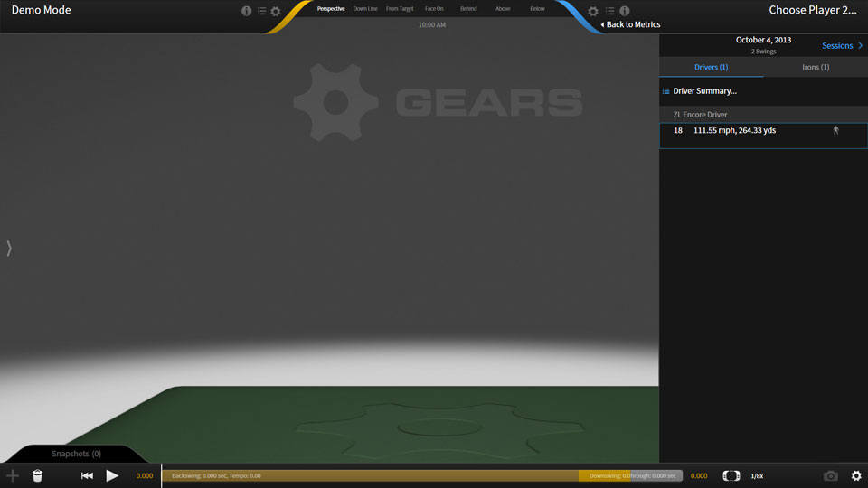This screenshot has height=488, width=868.
Task: Click end time 0.000 right of timeline
Action: (699, 476)
